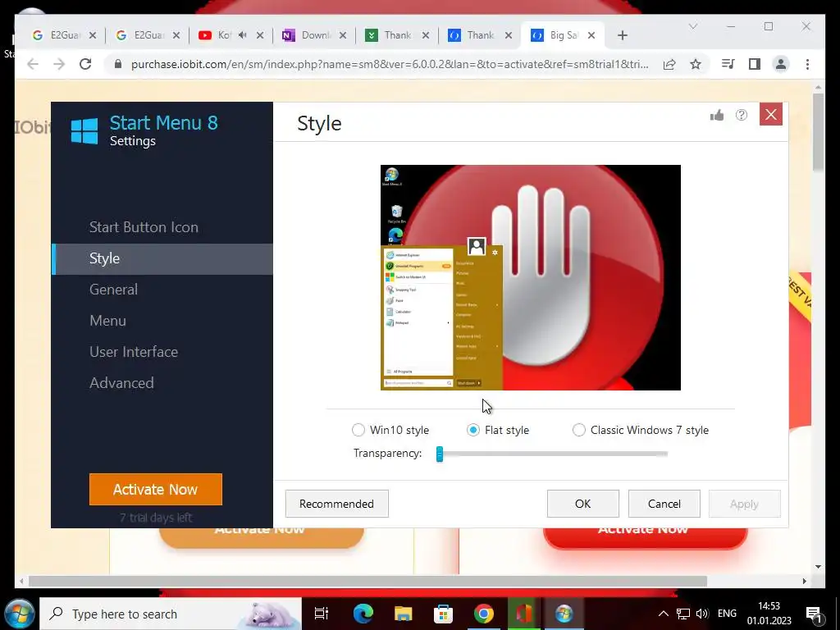Switch to the green Thank tab
Image resolution: width=840 pixels, height=630 pixels.
pos(397,35)
